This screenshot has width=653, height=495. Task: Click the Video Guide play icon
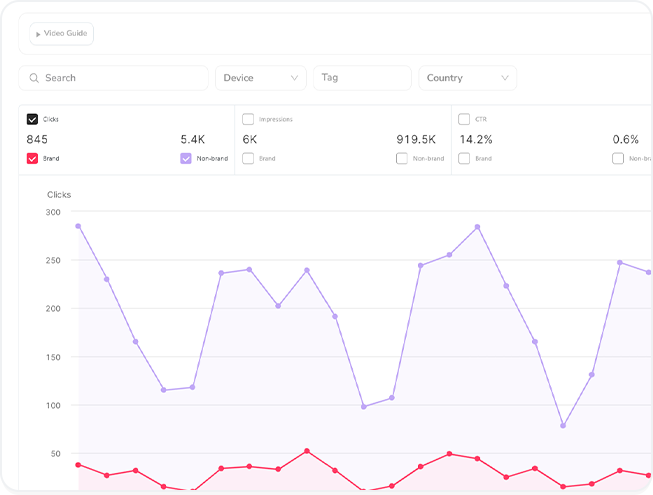[38, 34]
